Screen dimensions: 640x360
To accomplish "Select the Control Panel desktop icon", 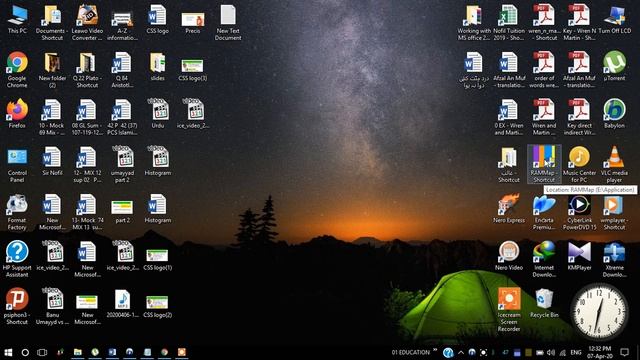I will [x=17, y=164].
